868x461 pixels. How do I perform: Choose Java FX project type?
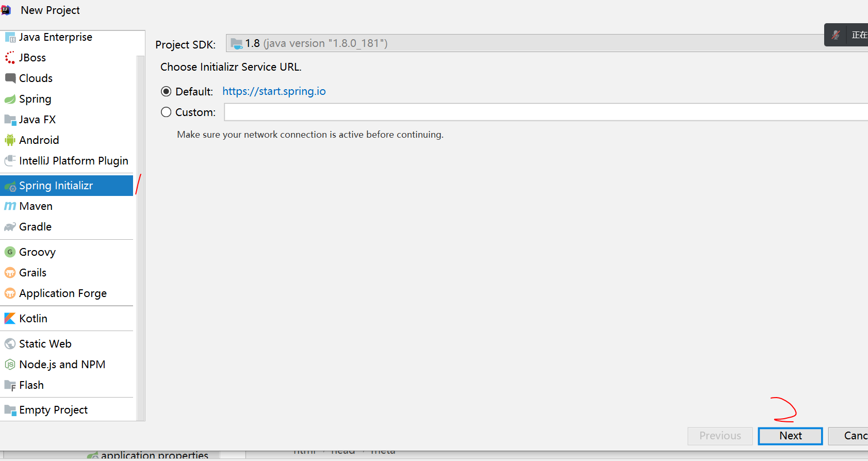click(x=67, y=120)
